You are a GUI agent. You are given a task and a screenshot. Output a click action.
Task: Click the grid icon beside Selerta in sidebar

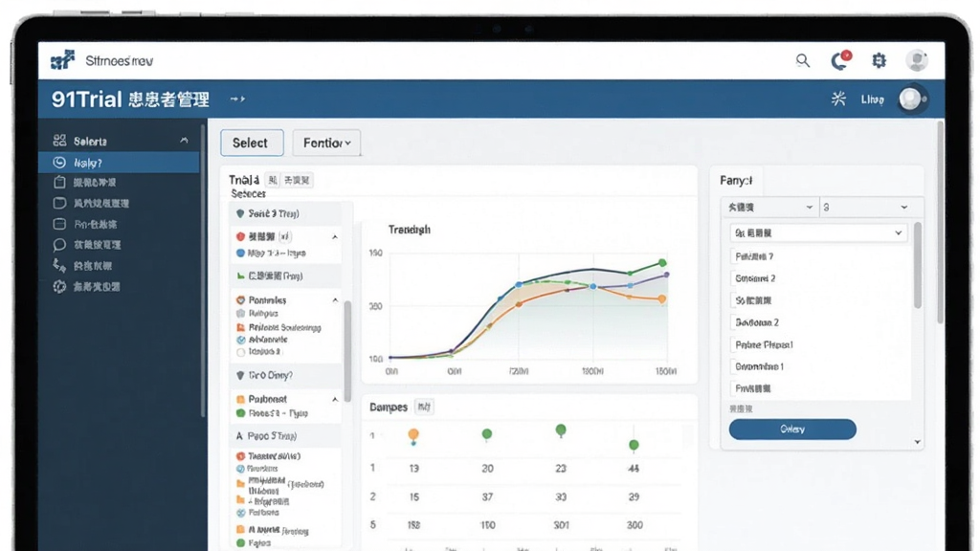pyautogui.click(x=59, y=141)
